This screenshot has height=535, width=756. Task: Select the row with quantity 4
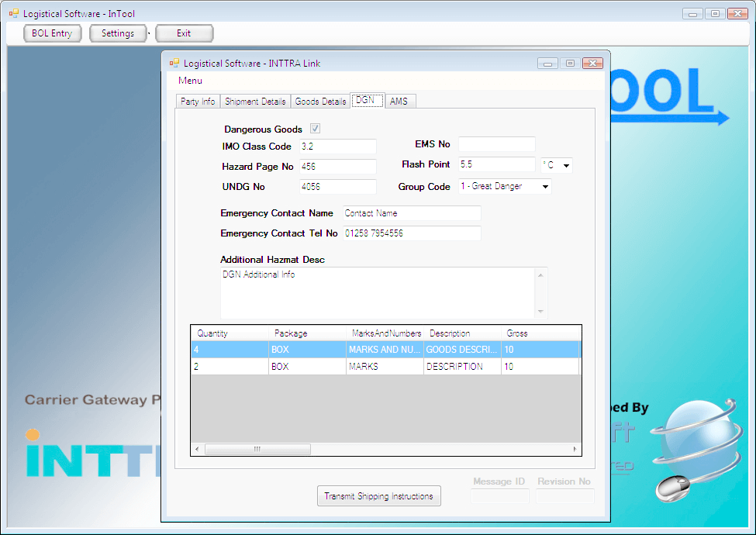pyautogui.click(x=385, y=350)
